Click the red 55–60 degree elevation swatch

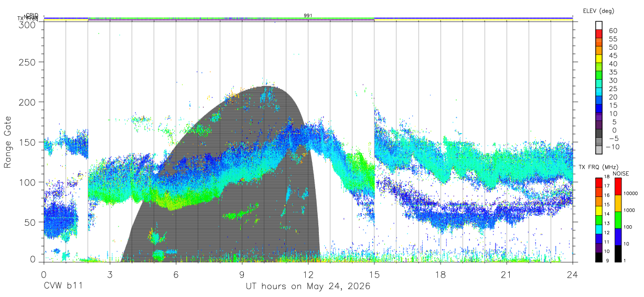pyautogui.click(x=599, y=35)
